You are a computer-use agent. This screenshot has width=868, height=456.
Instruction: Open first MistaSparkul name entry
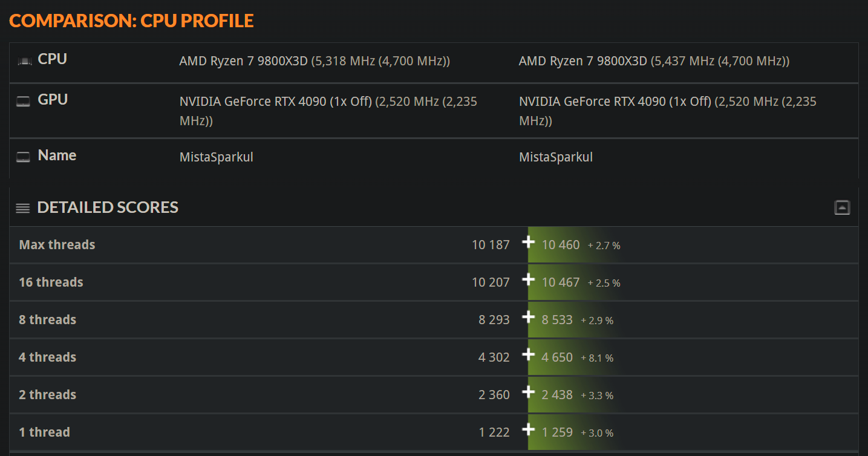217,157
